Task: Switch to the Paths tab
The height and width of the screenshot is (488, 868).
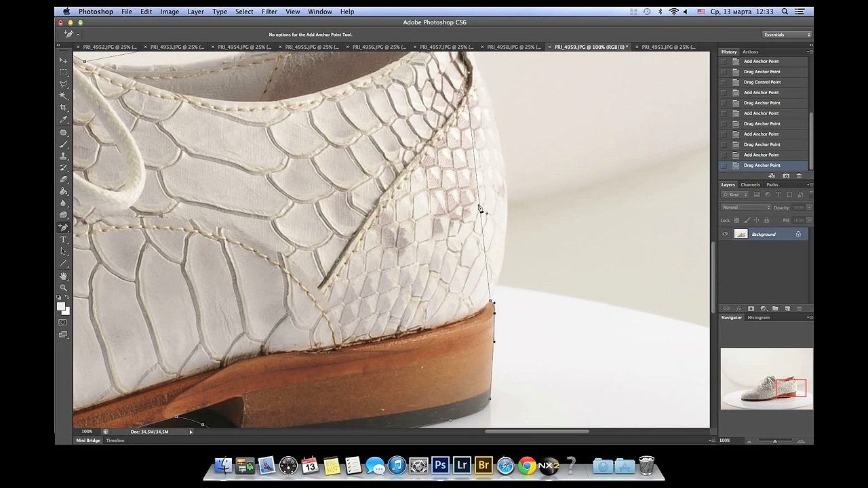Action: click(772, 184)
